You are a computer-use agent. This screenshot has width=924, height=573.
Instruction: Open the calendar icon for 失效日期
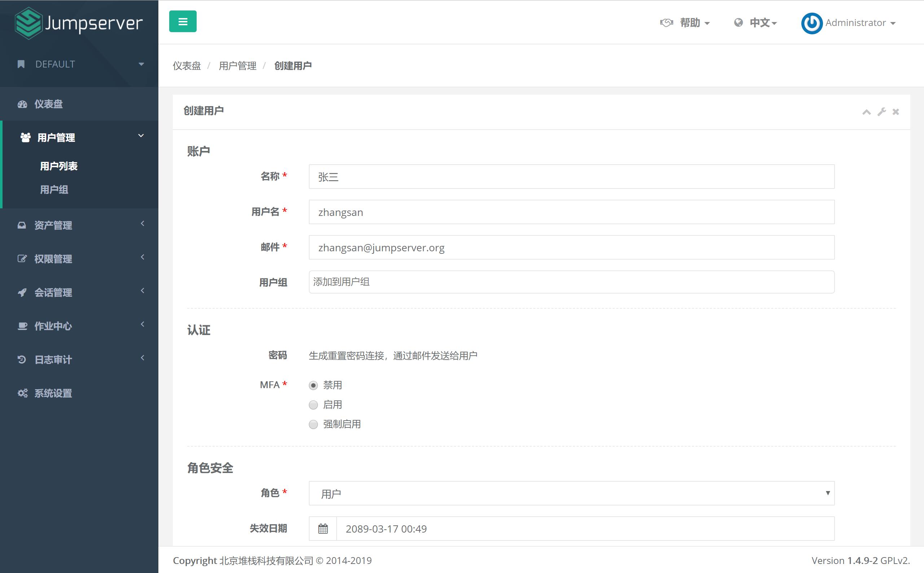pyautogui.click(x=323, y=529)
